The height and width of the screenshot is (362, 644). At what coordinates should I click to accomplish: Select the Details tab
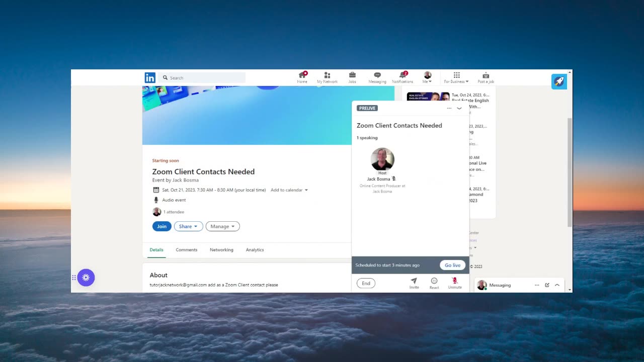coord(156,250)
